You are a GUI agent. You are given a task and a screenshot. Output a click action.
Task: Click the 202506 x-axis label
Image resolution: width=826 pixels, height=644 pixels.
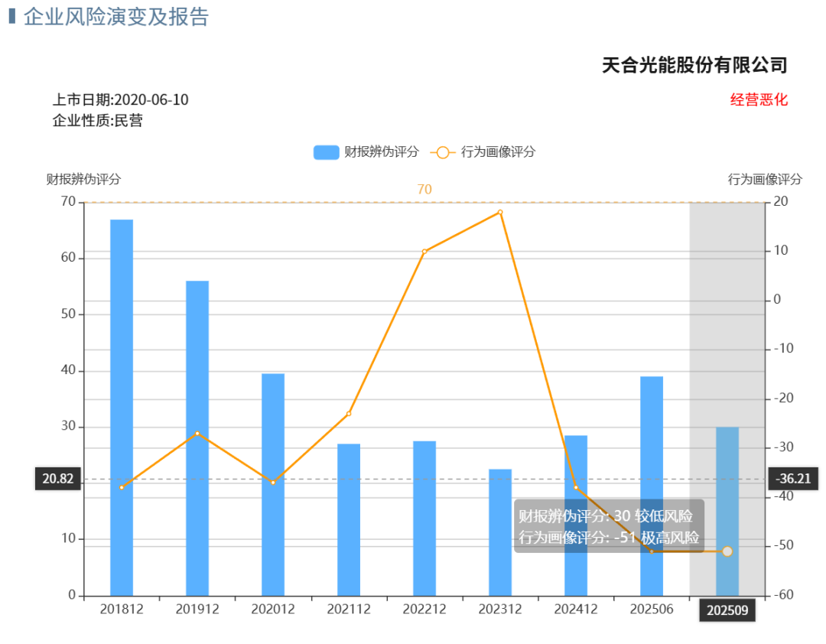click(x=652, y=610)
